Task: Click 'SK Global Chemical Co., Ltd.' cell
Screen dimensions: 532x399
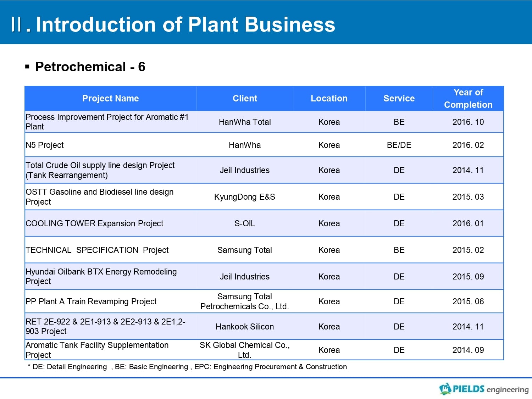Action: click(245, 350)
